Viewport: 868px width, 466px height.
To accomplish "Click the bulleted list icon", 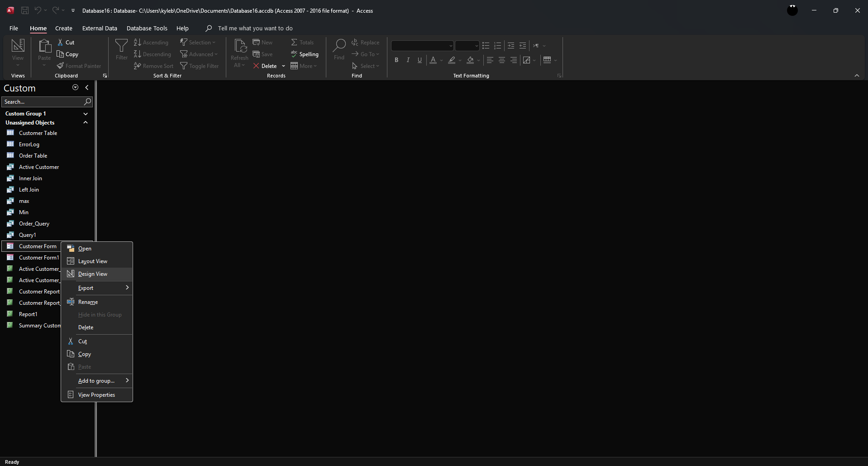I will point(486,46).
